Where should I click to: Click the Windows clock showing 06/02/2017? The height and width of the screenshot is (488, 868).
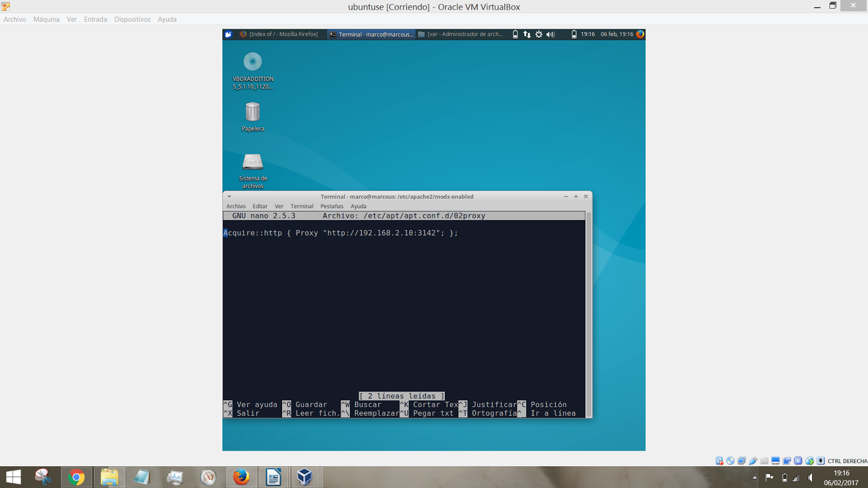841,478
